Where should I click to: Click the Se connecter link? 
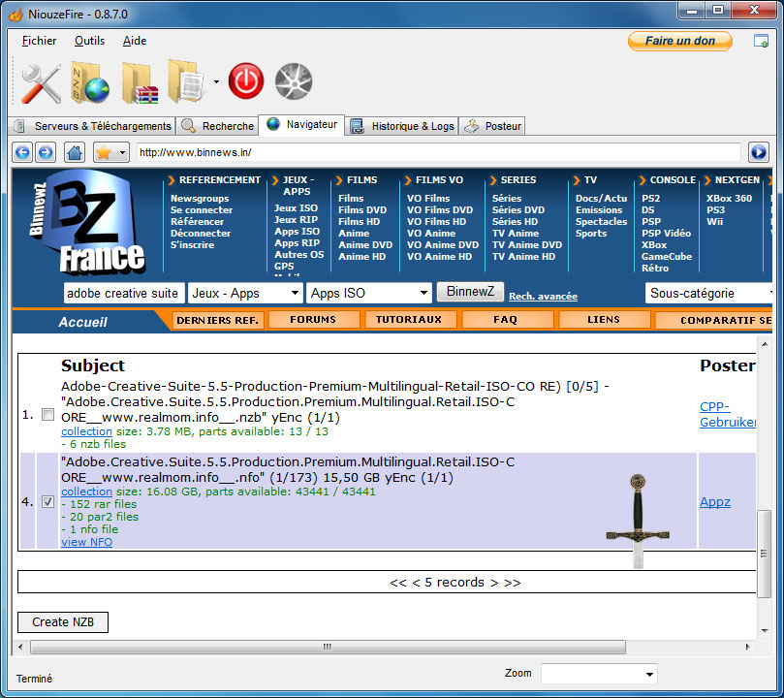[x=202, y=210]
